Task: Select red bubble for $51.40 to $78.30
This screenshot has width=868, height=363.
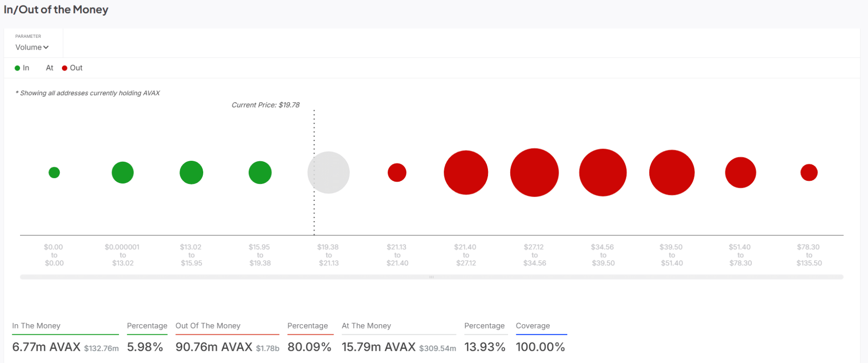Action: 740,173
